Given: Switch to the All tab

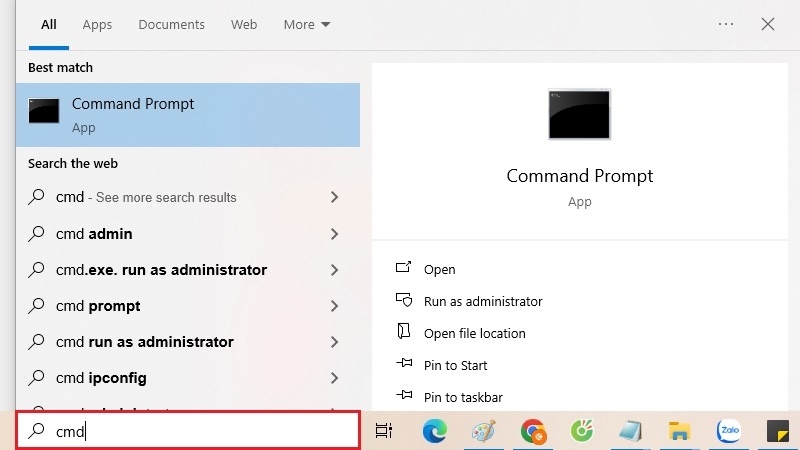Looking at the screenshot, I should pyautogui.click(x=48, y=24).
